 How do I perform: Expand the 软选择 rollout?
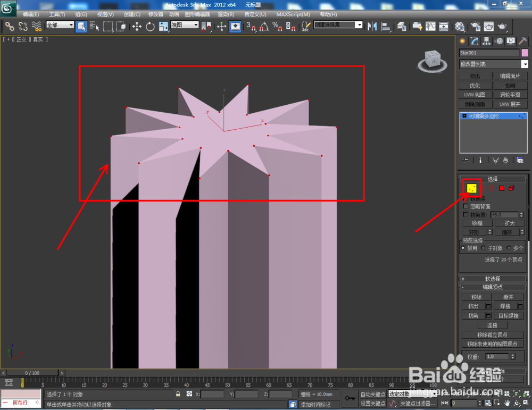(492, 279)
